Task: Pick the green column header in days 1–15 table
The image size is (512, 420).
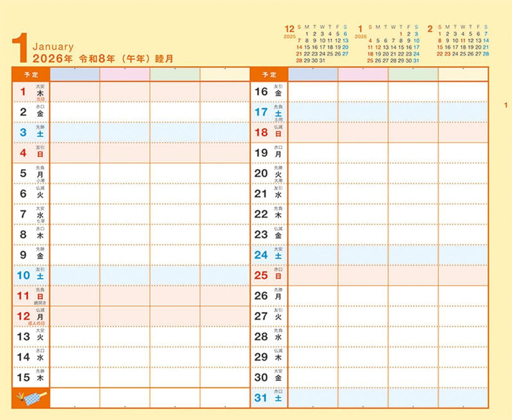Action: click(x=175, y=74)
